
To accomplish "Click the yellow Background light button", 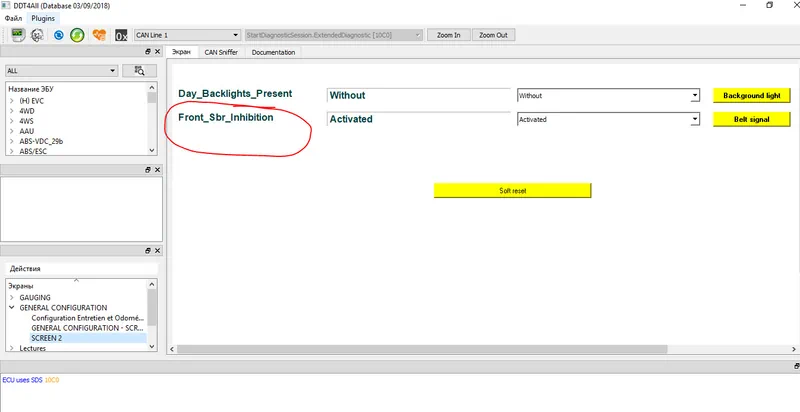I will pyautogui.click(x=752, y=95).
